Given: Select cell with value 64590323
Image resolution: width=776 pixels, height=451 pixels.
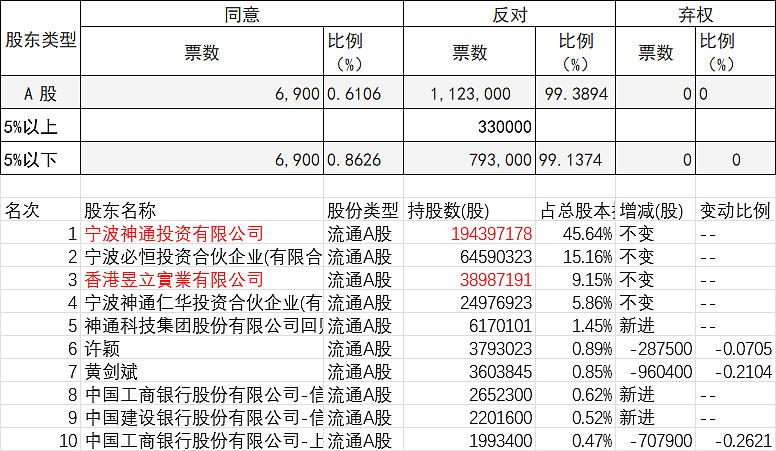Looking at the screenshot, I should click(469, 256).
